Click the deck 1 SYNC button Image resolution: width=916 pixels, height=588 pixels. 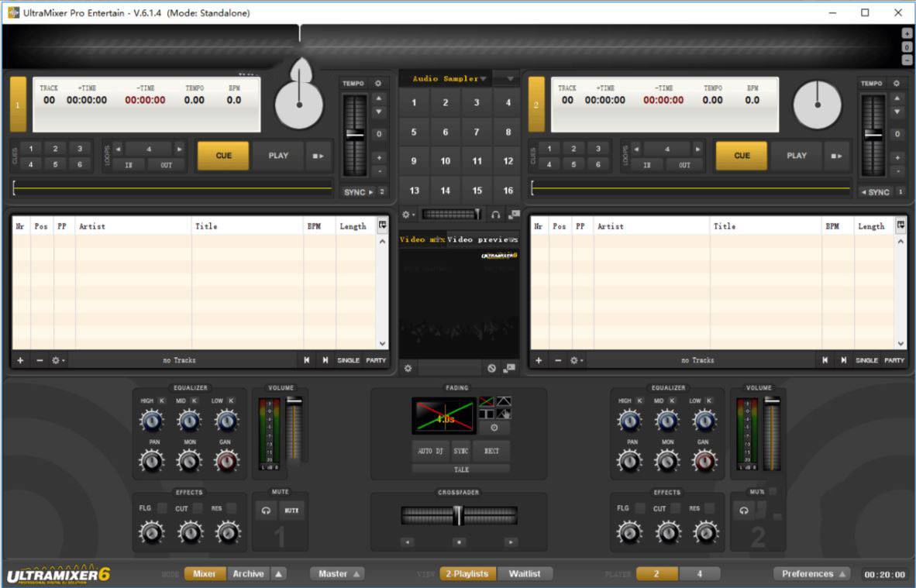358,192
